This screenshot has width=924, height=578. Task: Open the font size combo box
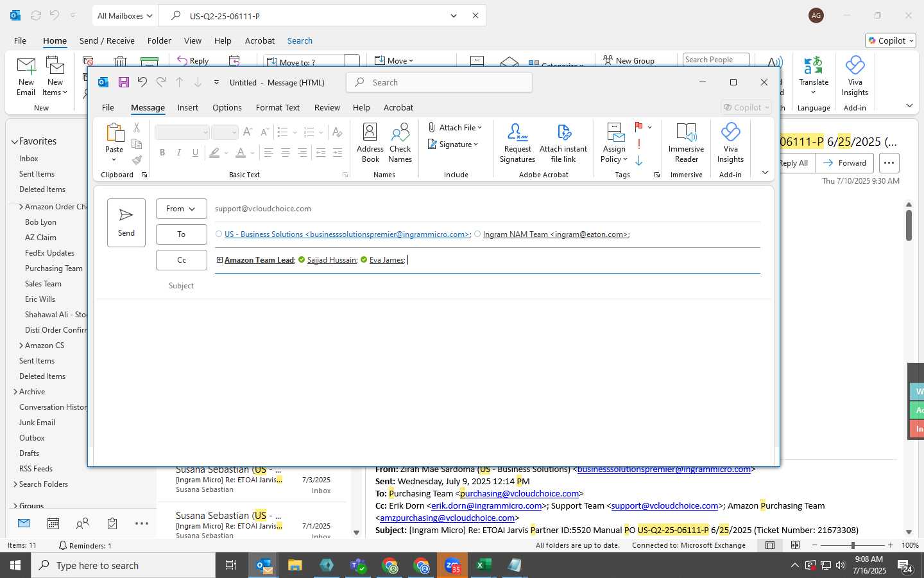[x=225, y=132]
